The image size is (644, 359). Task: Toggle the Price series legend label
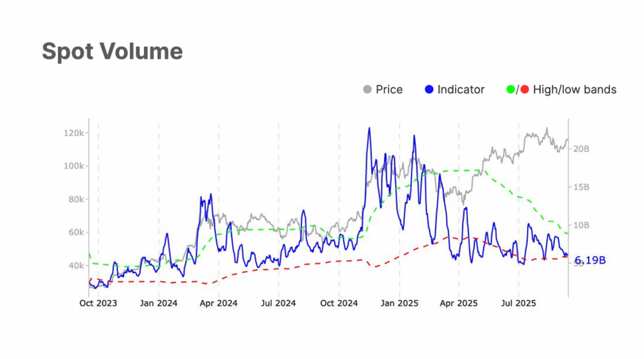point(389,90)
